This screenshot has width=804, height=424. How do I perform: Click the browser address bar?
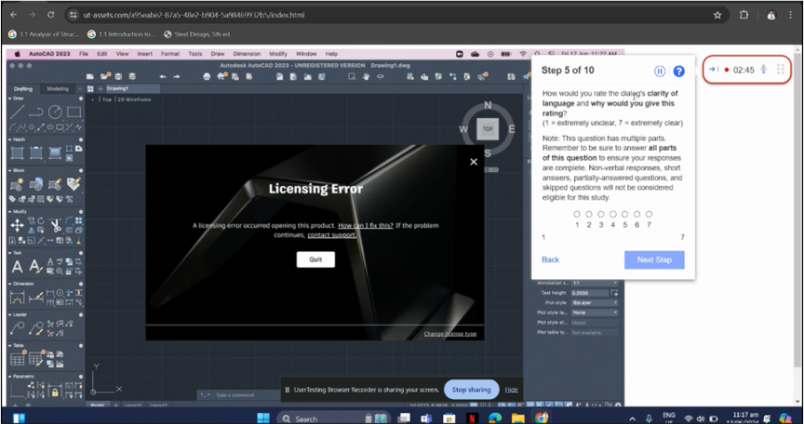395,15
